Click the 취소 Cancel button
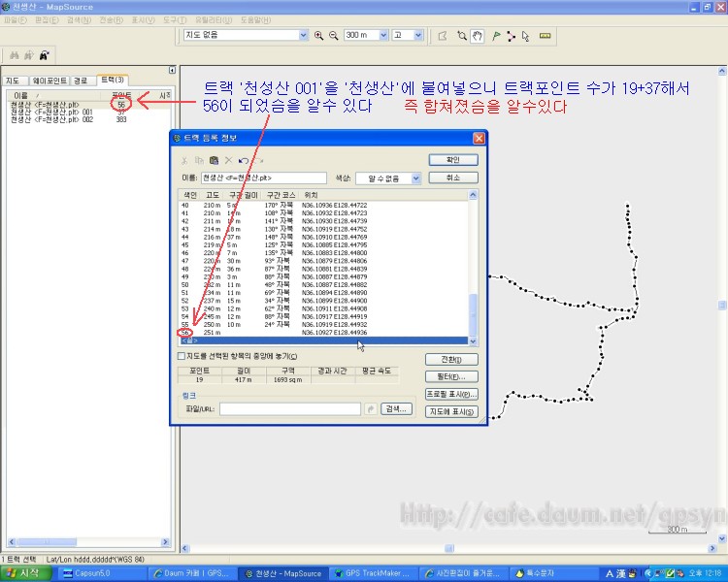Image resolution: width=728 pixels, height=582 pixels. click(453, 178)
